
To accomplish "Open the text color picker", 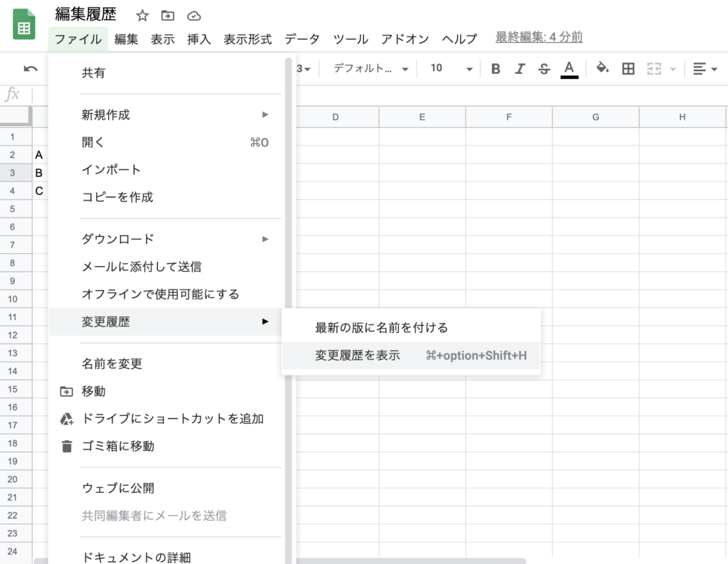I will (x=569, y=68).
